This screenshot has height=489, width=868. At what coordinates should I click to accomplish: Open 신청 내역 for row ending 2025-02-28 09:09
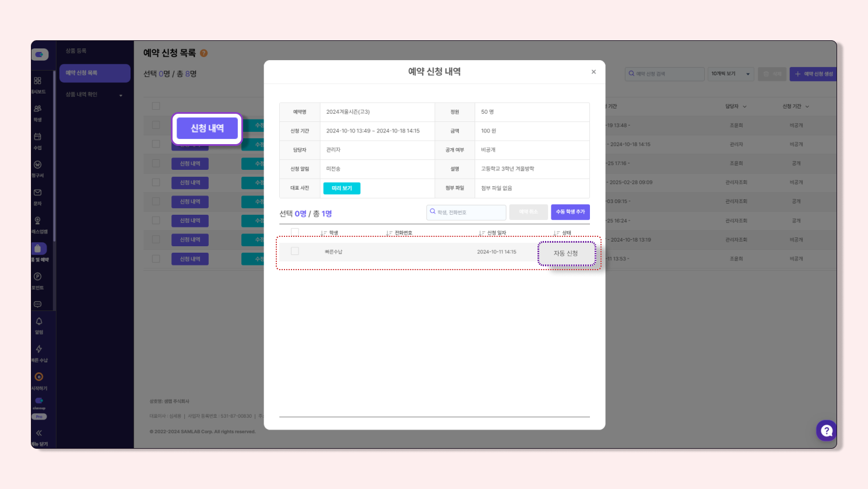click(190, 183)
